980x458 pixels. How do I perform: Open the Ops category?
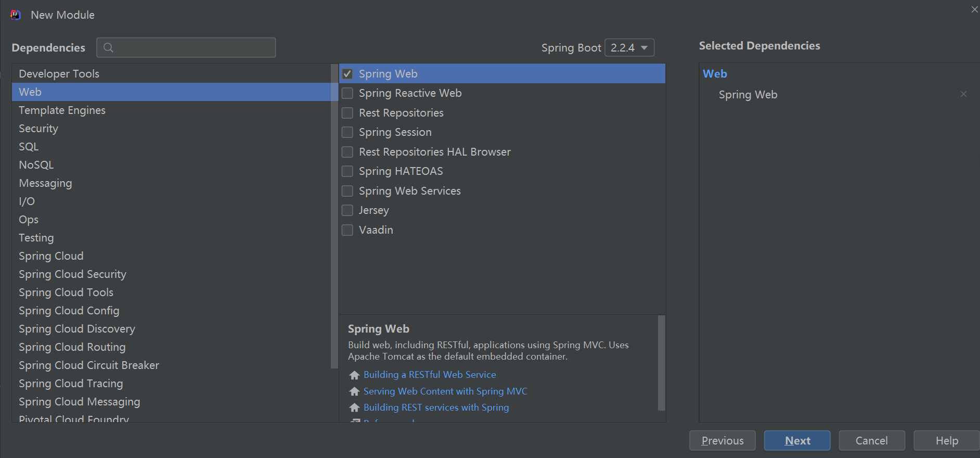[x=171, y=220]
